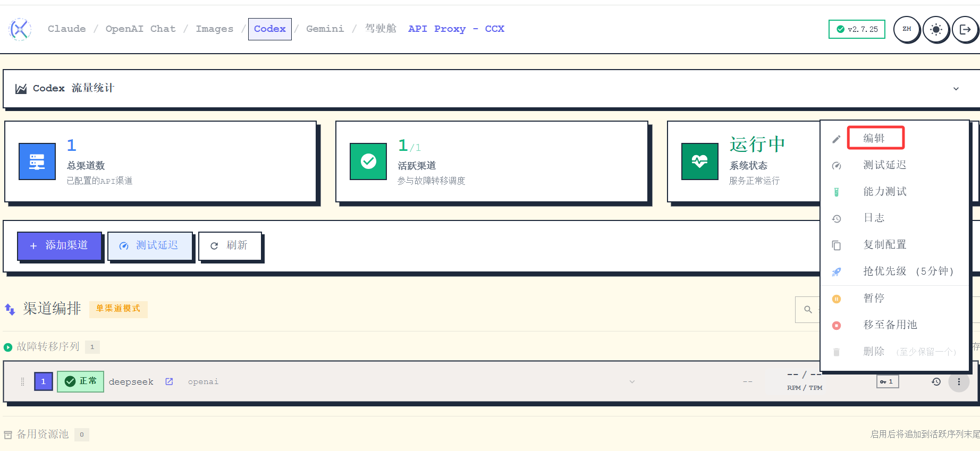
Task: Click the 正常 status badge
Action: (x=80, y=381)
